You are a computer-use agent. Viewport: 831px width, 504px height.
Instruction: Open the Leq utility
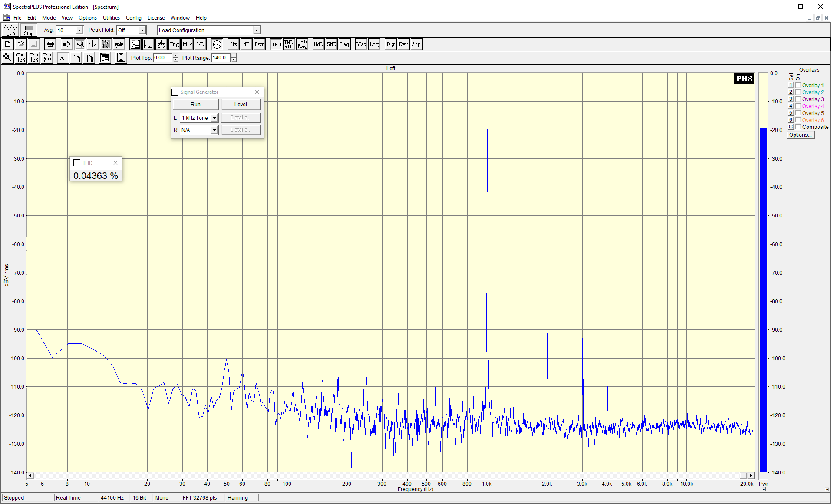click(x=344, y=44)
